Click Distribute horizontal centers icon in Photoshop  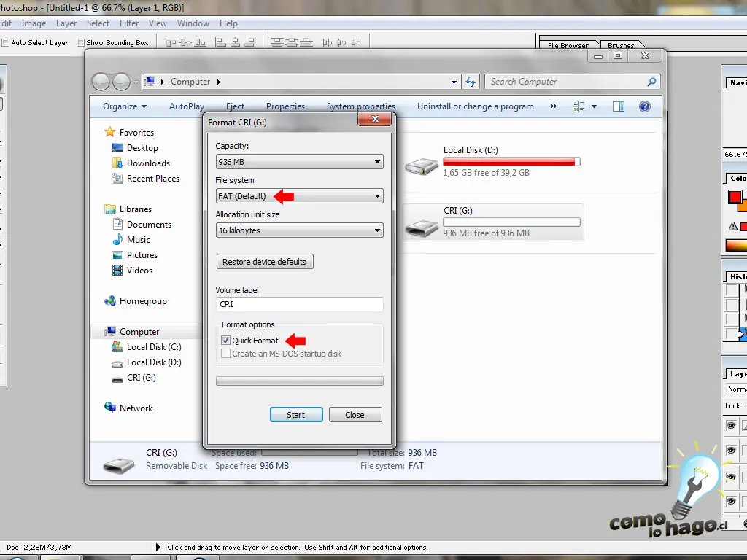tap(341, 43)
